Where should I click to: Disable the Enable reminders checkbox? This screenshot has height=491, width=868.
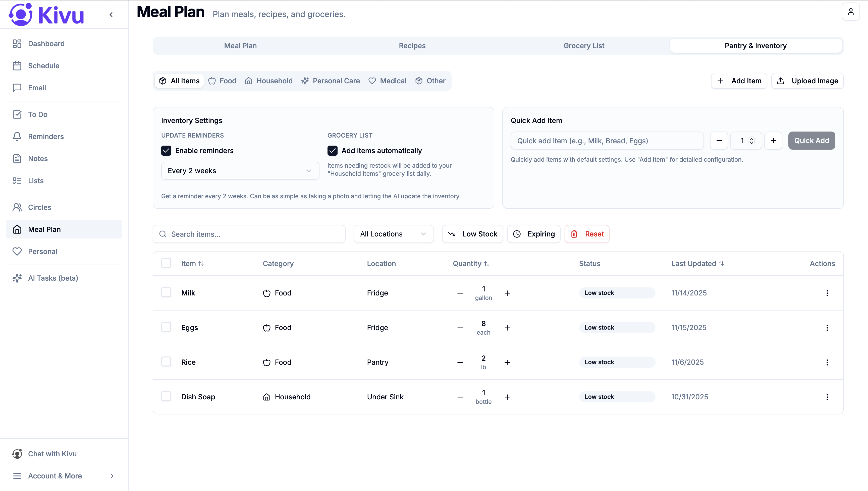point(166,151)
